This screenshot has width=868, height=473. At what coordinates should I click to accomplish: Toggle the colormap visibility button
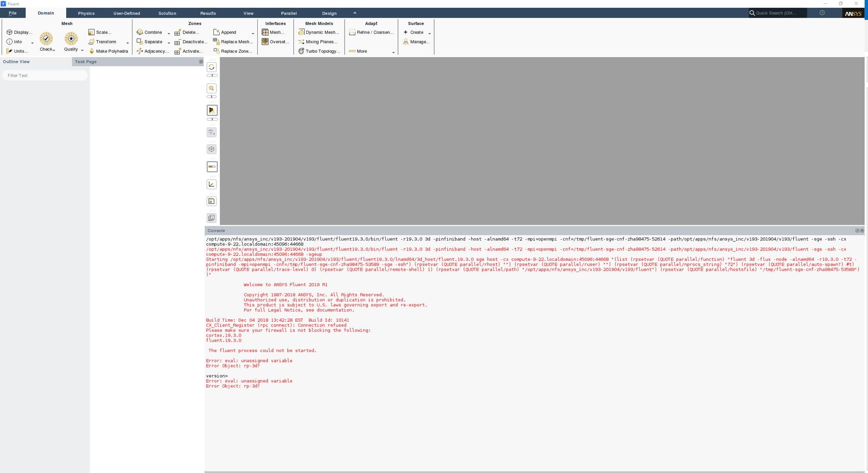212,167
